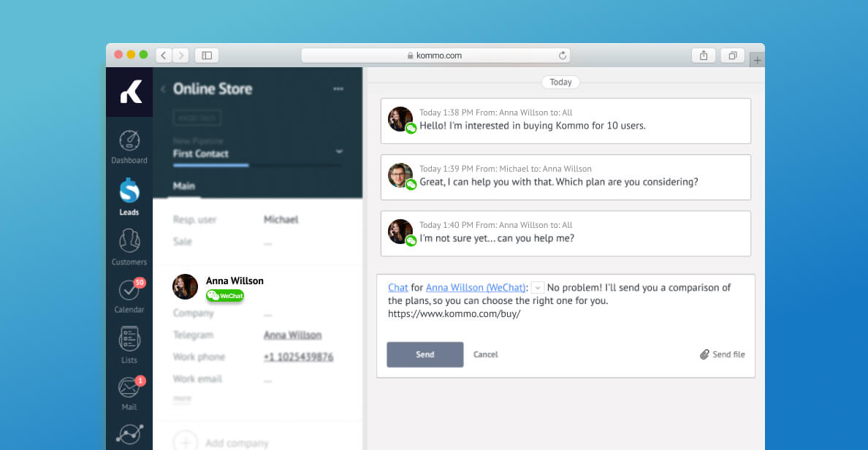868x450 pixels.
Task: Click the kommo.com address bar
Action: coord(435,56)
